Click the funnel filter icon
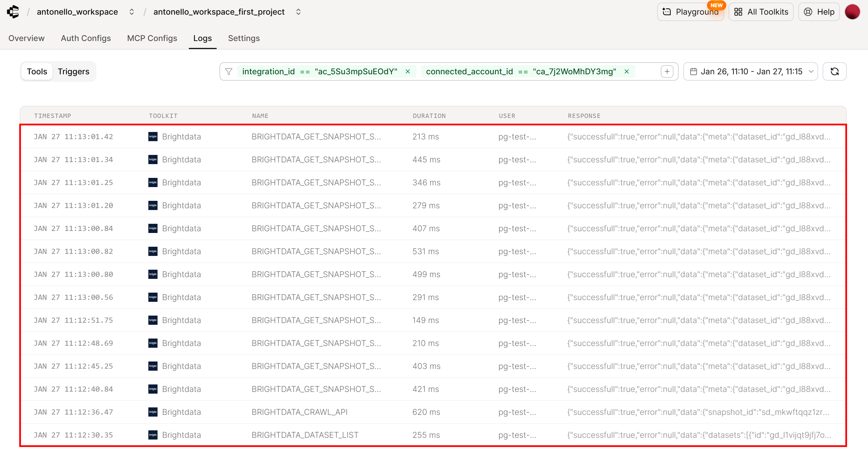Screen dimensions: 868x449 pos(228,71)
